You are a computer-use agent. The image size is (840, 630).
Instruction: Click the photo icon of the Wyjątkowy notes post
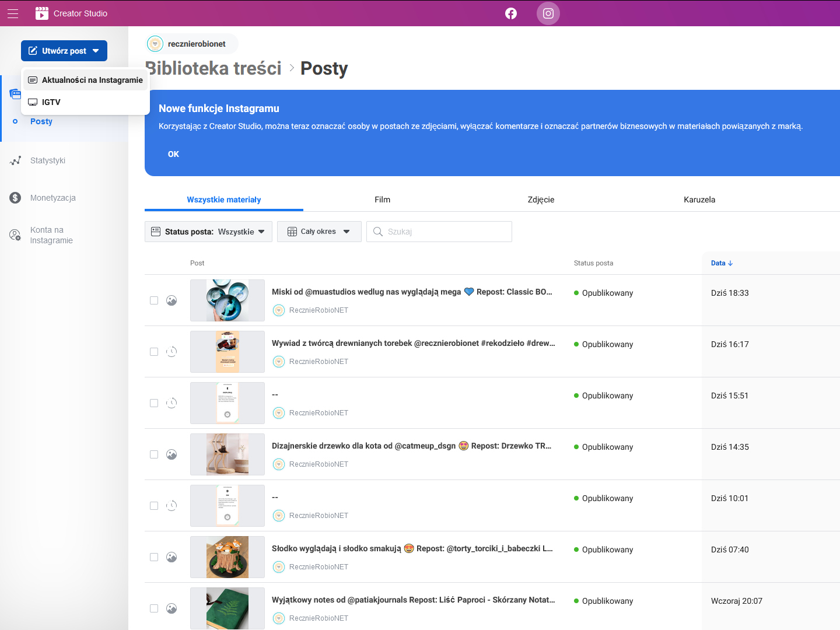point(171,608)
